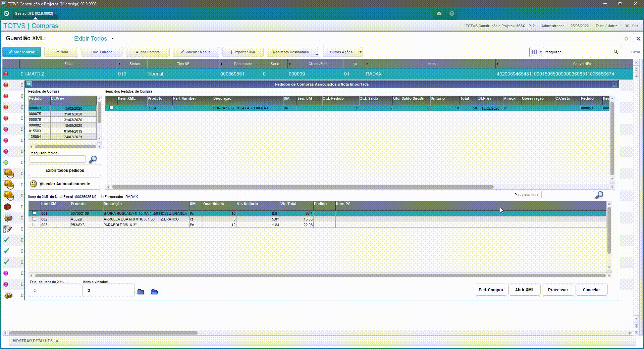Open the Outras Ações dropdown arrow
Screen dimensions: 644x349
pos(360,52)
